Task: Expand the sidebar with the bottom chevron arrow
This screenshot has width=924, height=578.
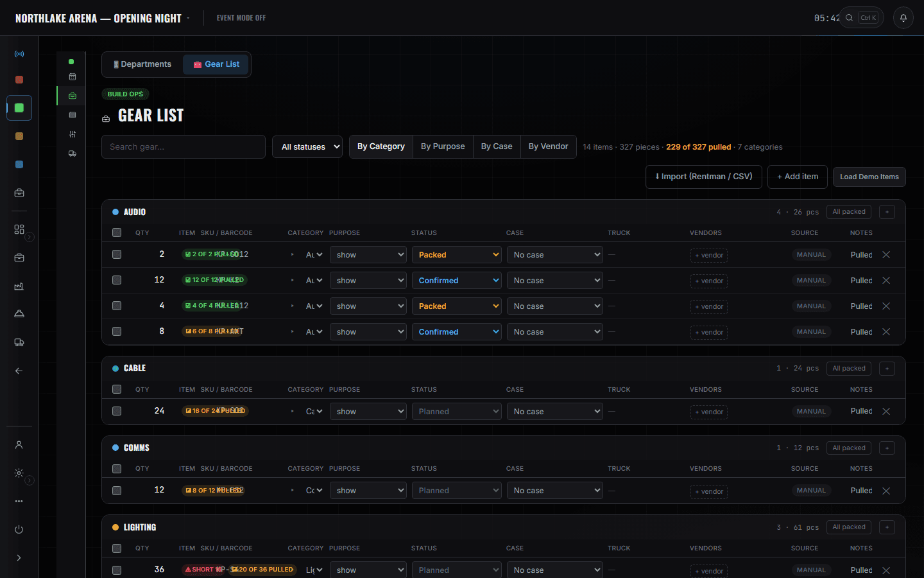Action: tap(19, 557)
